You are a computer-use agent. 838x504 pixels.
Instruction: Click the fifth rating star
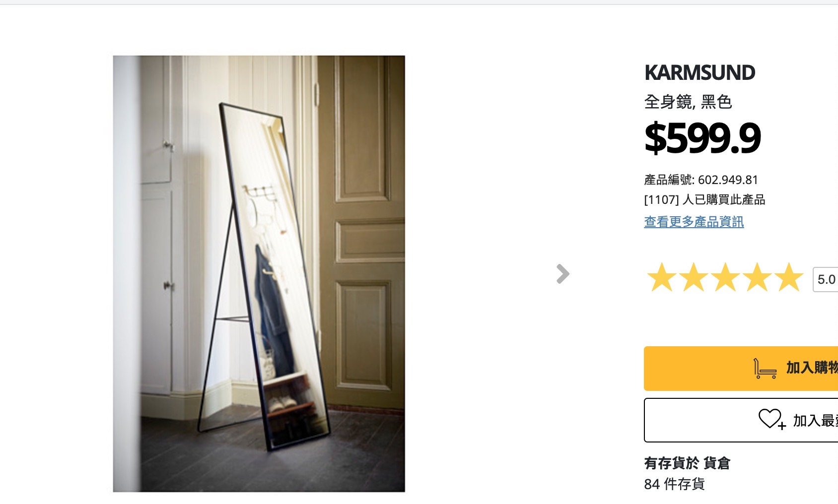click(x=789, y=278)
